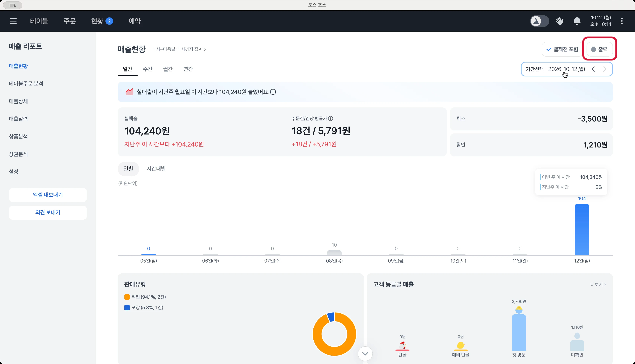Click the waving hand icon
Image resolution: width=635 pixels, height=364 pixels.
pos(559,21)
